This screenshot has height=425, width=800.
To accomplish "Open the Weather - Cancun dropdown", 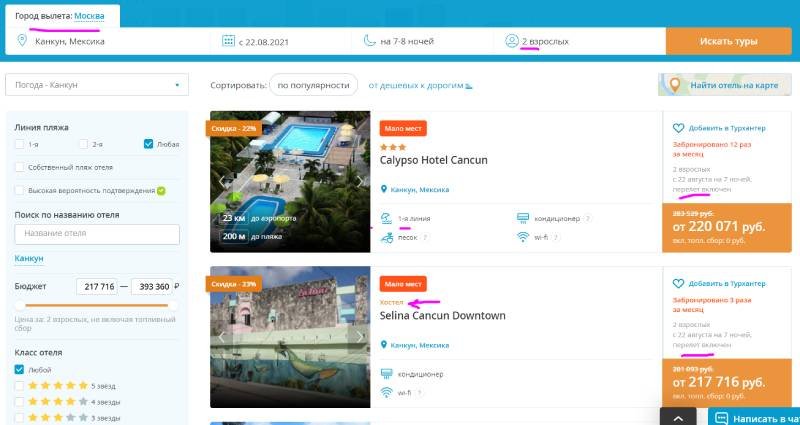I will 97,85.
